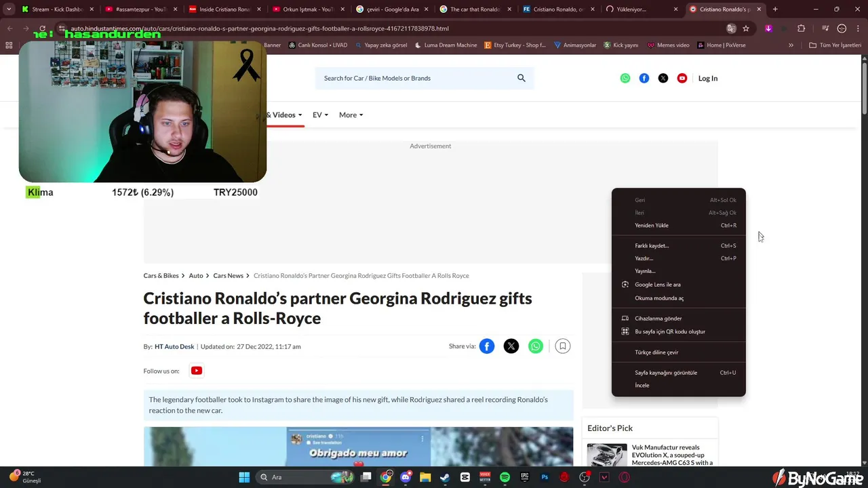Open the 'Luma Dream Machine' bookmark
Screen dimensions: 868x488
(446, 45)
